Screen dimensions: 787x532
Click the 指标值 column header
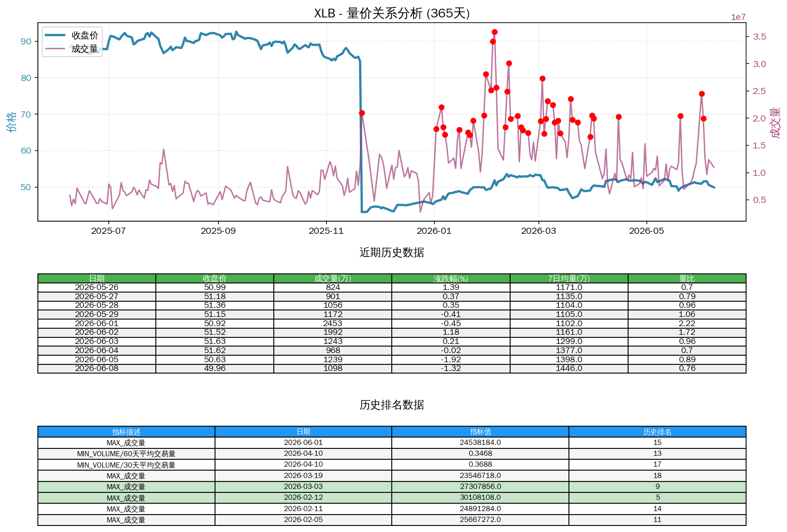(480, 432)
